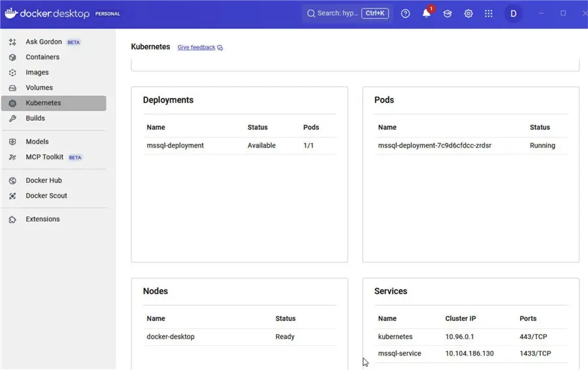Focus the search field

(348, 13)
